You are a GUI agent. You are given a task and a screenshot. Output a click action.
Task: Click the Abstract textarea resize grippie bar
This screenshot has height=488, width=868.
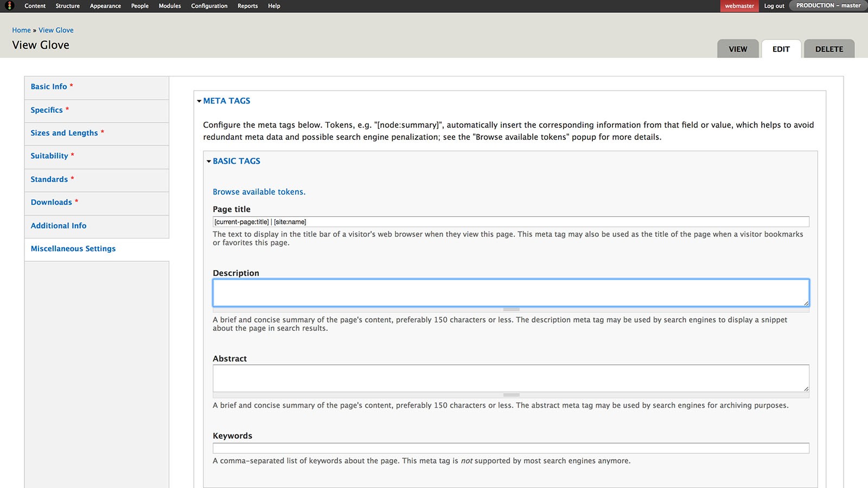click(x=511, y=395)
